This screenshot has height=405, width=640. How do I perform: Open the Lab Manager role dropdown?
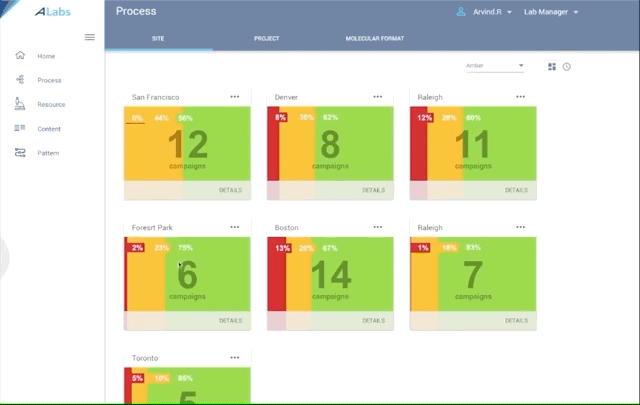551,12
